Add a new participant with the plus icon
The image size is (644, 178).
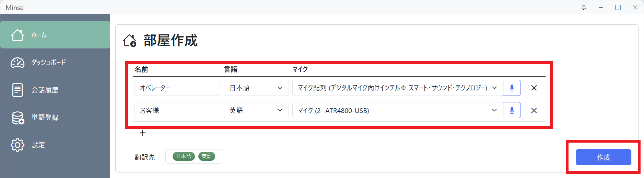[143, 133]
